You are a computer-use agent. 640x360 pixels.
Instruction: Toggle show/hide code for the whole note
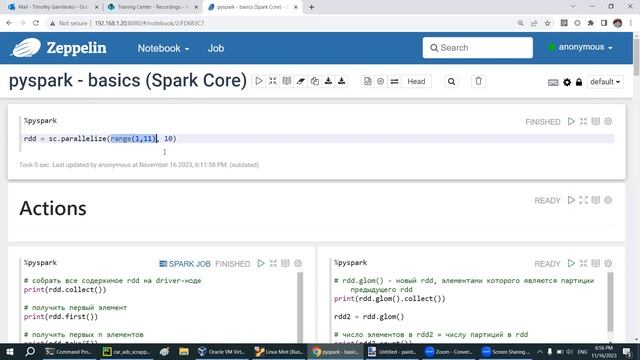(x=273, y=81)
